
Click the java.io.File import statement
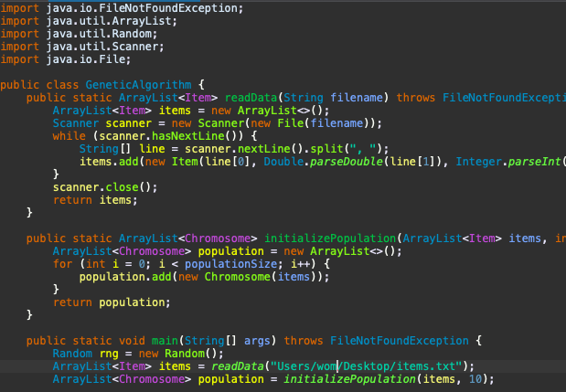click(65, 59)
